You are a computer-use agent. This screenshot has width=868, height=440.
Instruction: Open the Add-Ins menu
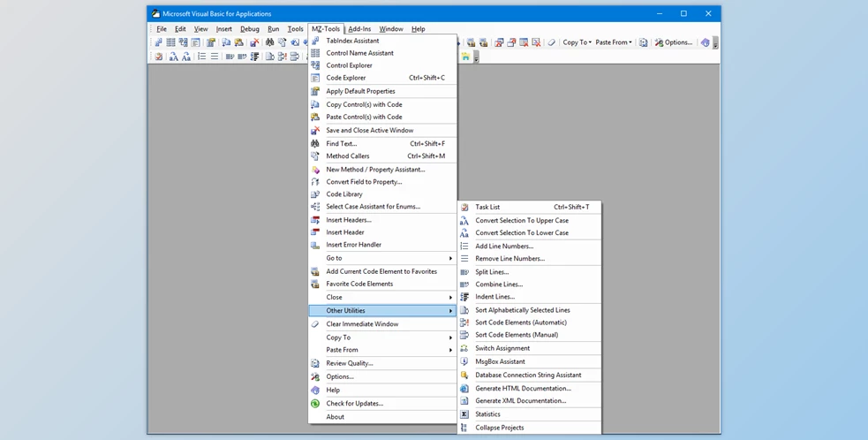[x=359, y=29]
